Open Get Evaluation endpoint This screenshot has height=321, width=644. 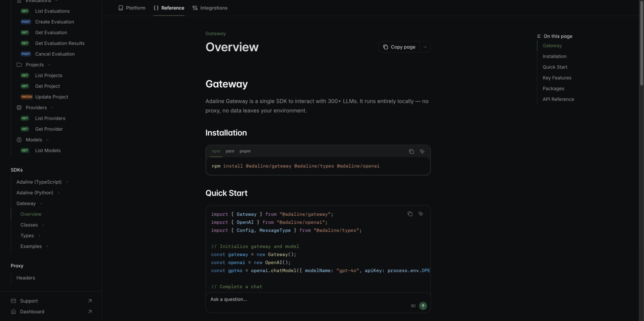point(51,33)
